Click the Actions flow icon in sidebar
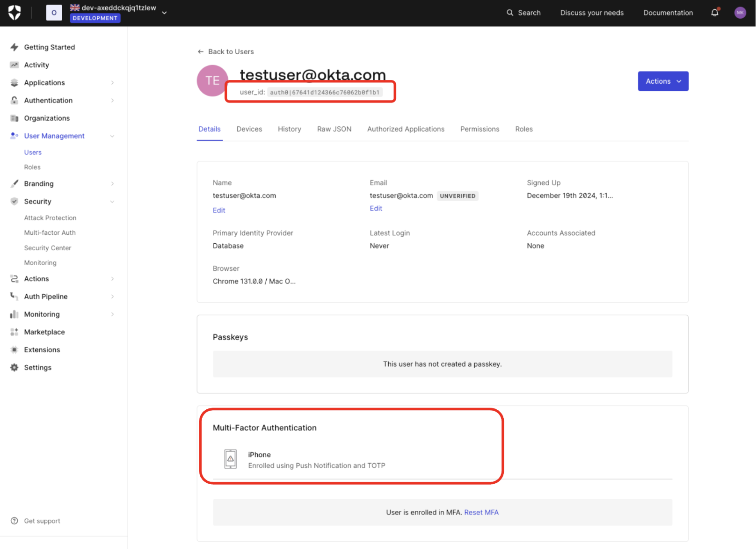Screen dimensions: 756x552 [x=15, y=279]
